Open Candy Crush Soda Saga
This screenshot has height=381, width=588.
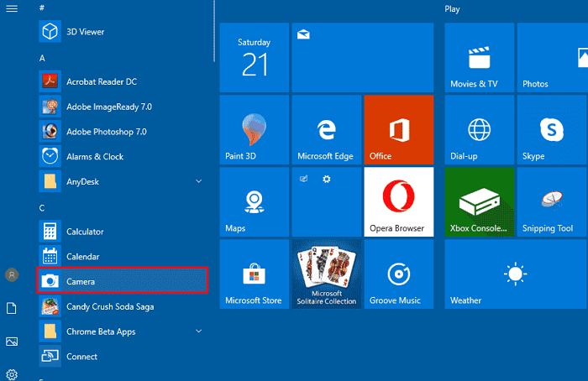coord(123,306)
